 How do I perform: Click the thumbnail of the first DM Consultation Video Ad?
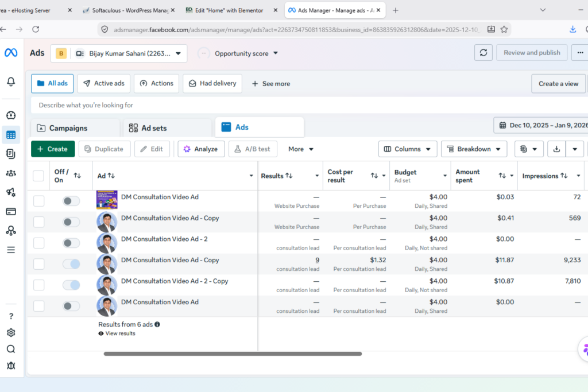[x=107, y=200]
